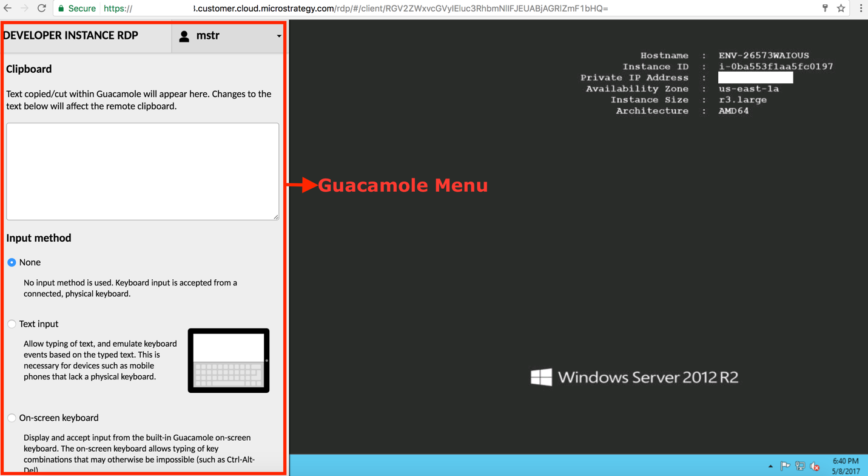Expand the mstr user dropdown

click(x=278, y=36)
